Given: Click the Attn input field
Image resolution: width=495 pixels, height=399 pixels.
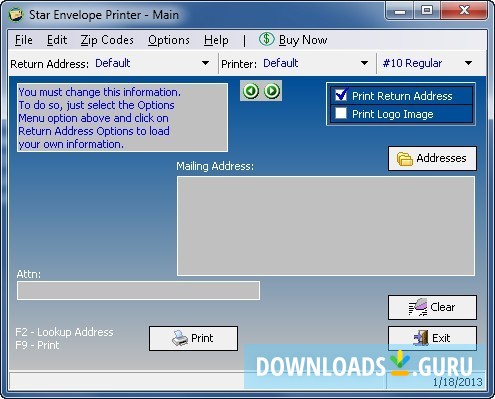Looking at the screenshot, I should (x=138, y=290).
